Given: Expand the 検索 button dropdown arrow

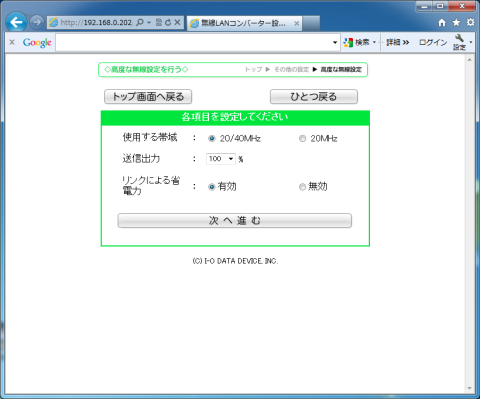Looking at the screenshot, I should pos(374,42).
